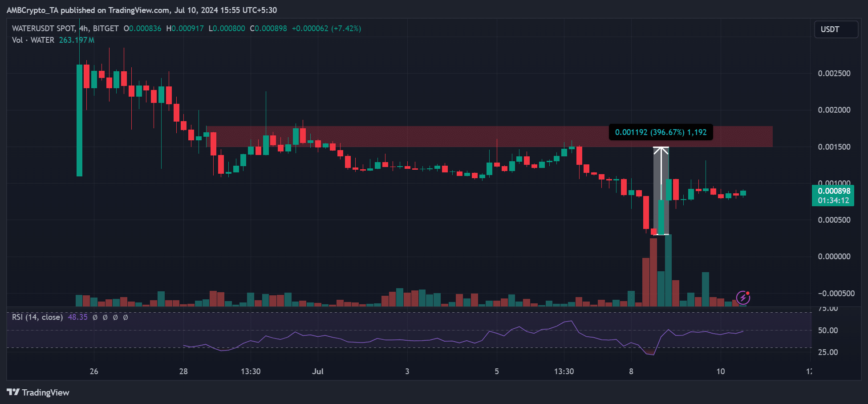
Task: Click the RSI 50.00 axis label
Action: tap(828, 331)
